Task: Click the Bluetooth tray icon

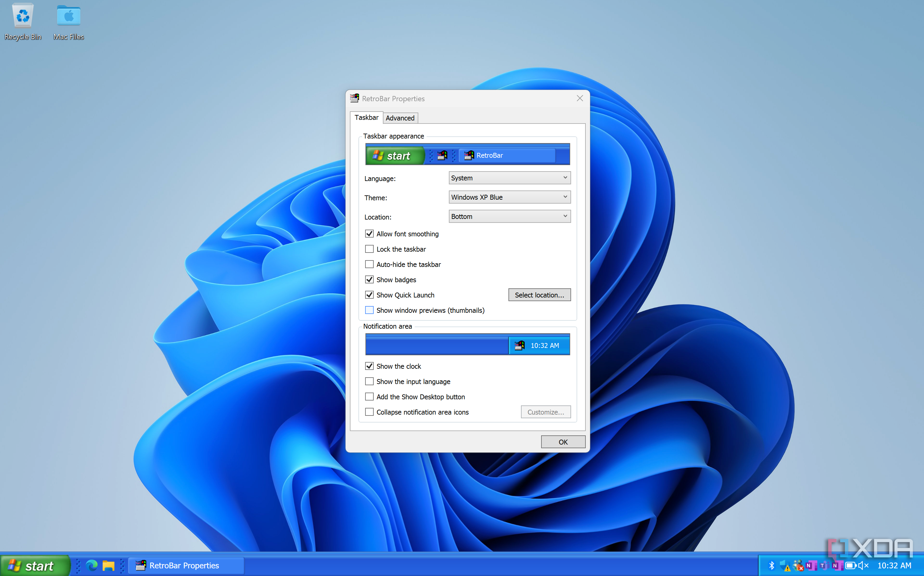Action: pyautogui.click(x=772, y=565)
